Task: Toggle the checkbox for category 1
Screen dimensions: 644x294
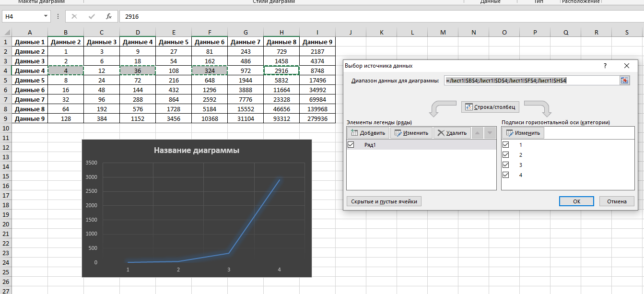Action: pyautogui.click(x=505, y=144)
